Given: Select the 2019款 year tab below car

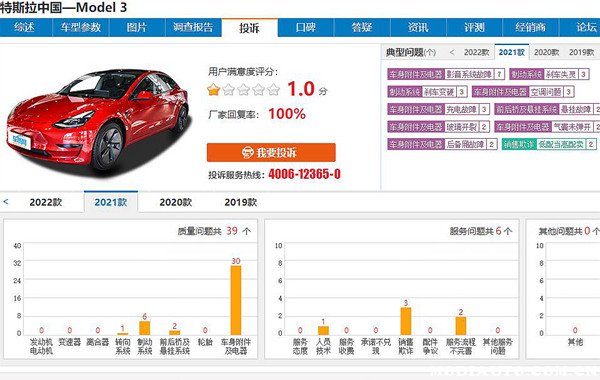Looking at the screenshot, I should pyautogui.click(x=241, y=202).
